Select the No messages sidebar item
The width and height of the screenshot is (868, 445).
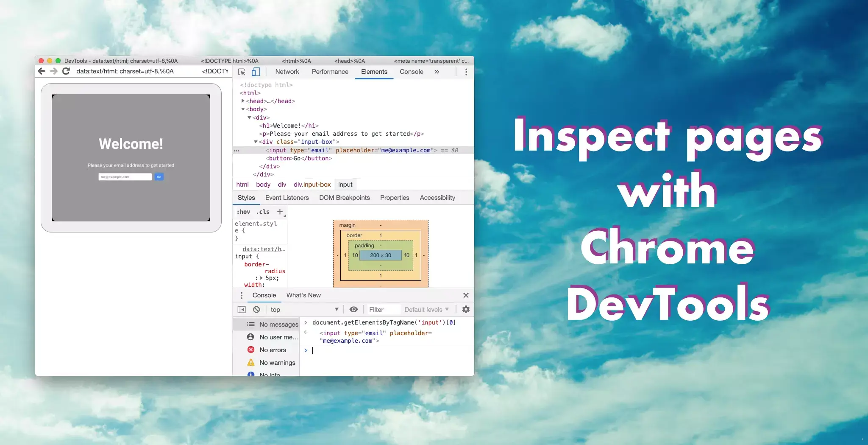(x=266, y=325)
